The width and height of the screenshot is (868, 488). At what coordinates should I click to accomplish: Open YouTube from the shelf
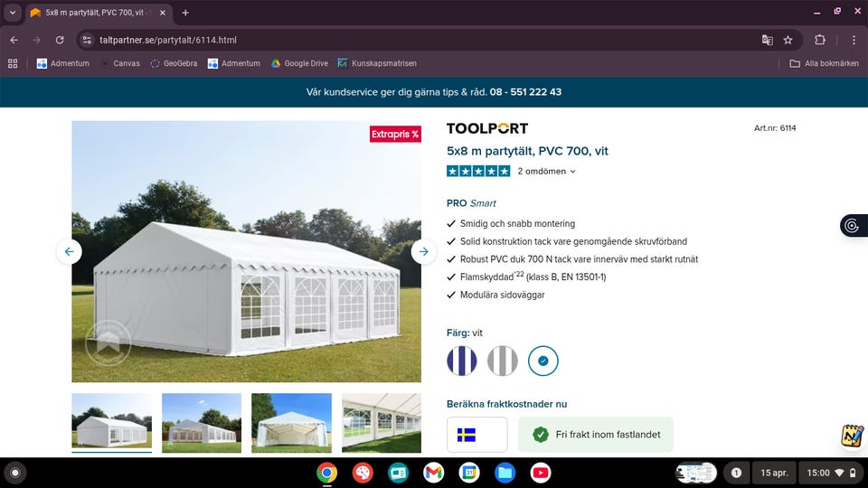[x=541, y=473]
